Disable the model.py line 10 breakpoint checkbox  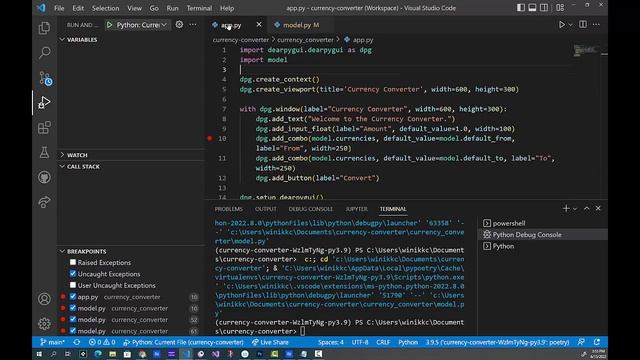(x=73, y=308)
